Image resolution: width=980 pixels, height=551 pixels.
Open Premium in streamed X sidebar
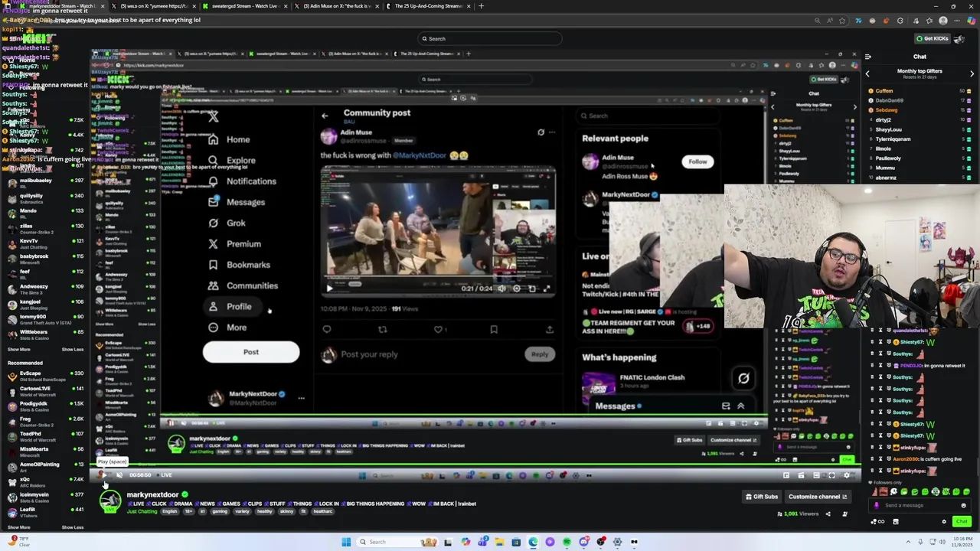click(x=234, y=244)
